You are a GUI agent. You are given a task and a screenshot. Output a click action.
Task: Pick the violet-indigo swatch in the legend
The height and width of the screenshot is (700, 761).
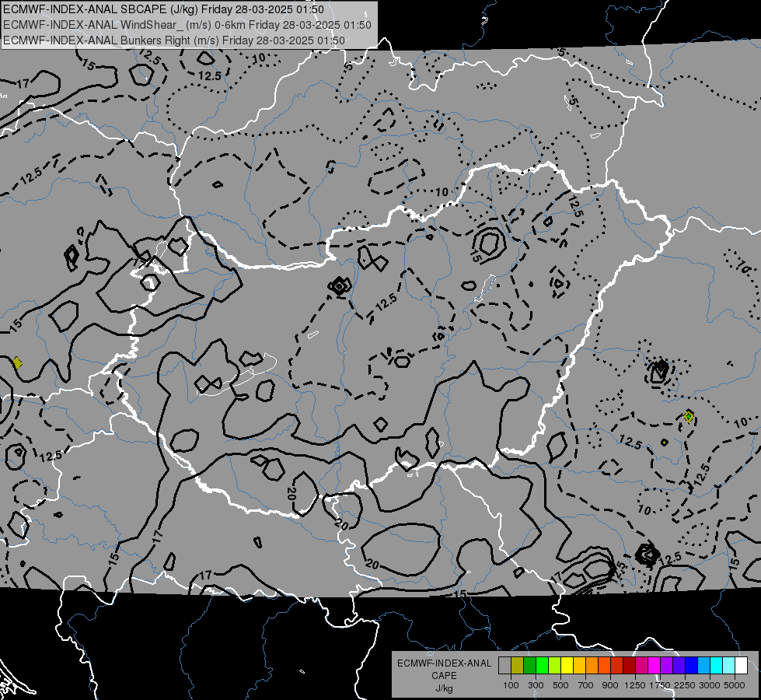point(679,666)
